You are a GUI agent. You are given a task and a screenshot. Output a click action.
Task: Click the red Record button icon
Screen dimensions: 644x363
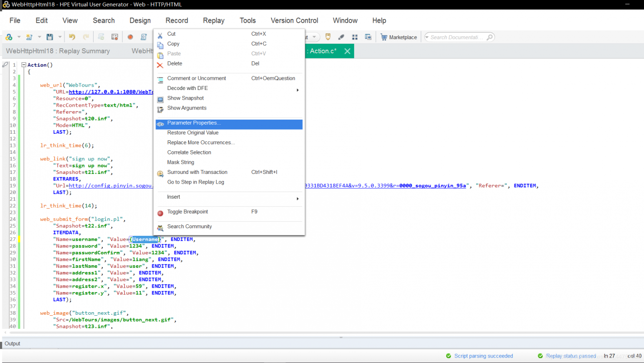pyautogui.click(x=130, y=37)
